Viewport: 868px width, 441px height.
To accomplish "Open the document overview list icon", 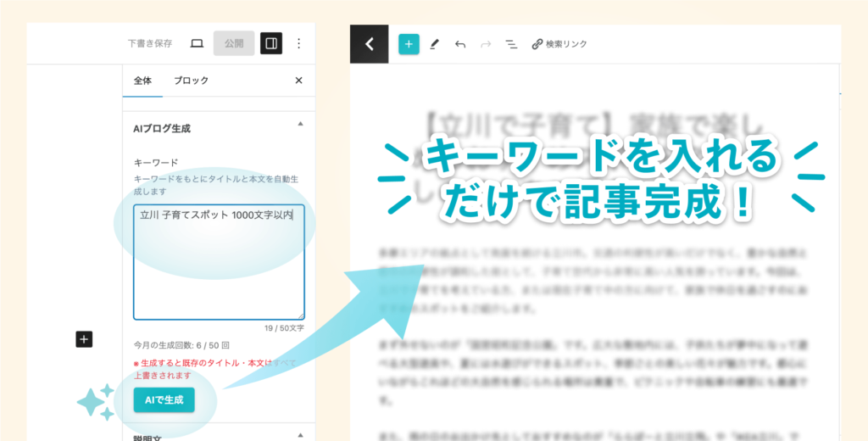I will (510, 44).
